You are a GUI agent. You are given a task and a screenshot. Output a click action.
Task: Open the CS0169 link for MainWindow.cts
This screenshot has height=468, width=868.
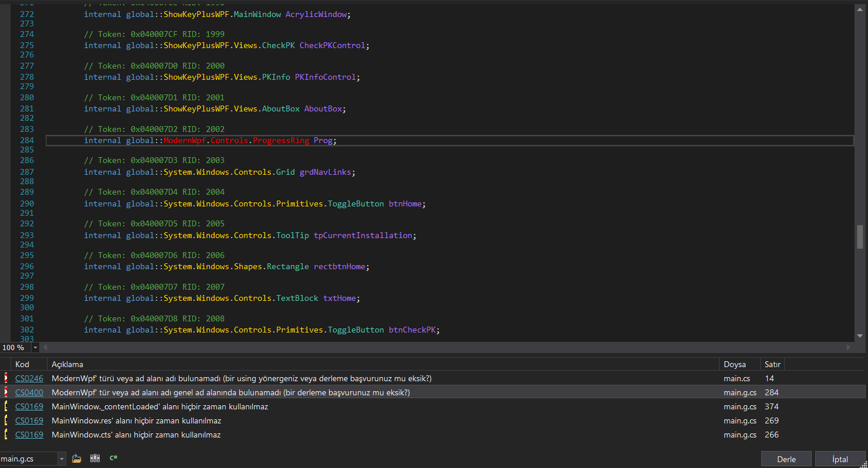click(29, 435)
